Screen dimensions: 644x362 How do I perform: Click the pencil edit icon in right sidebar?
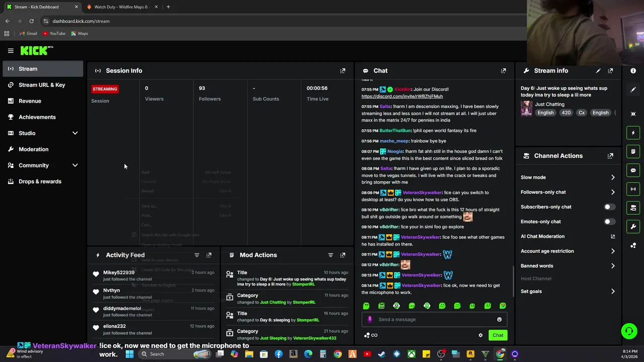[x=633, y=89]
